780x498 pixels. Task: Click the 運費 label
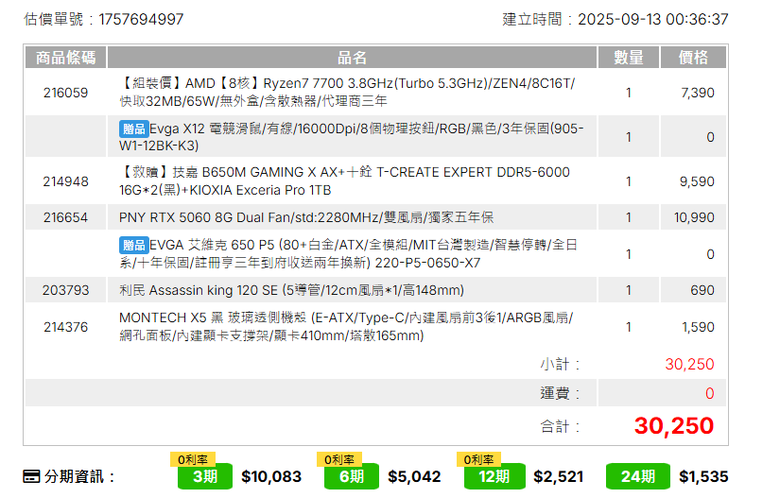[560, 393]
